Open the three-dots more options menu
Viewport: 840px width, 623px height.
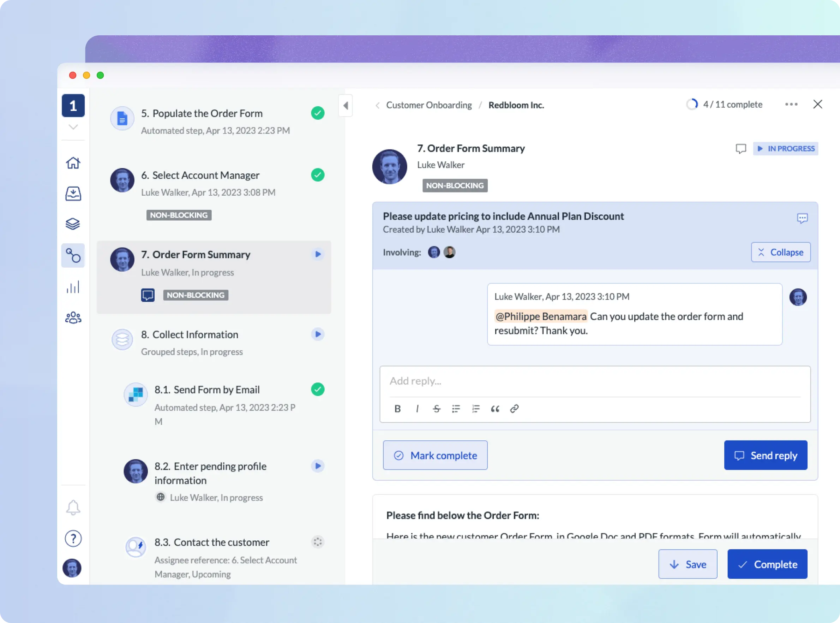791,105
